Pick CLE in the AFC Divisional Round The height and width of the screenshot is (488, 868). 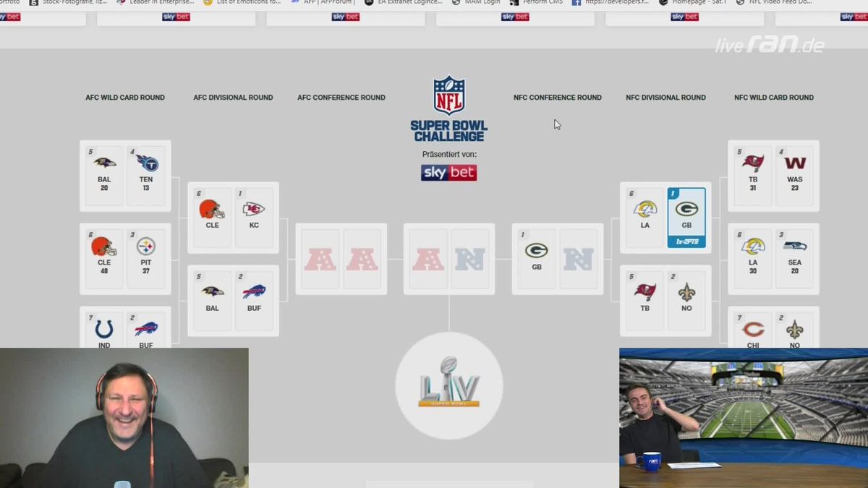[213, 218]
